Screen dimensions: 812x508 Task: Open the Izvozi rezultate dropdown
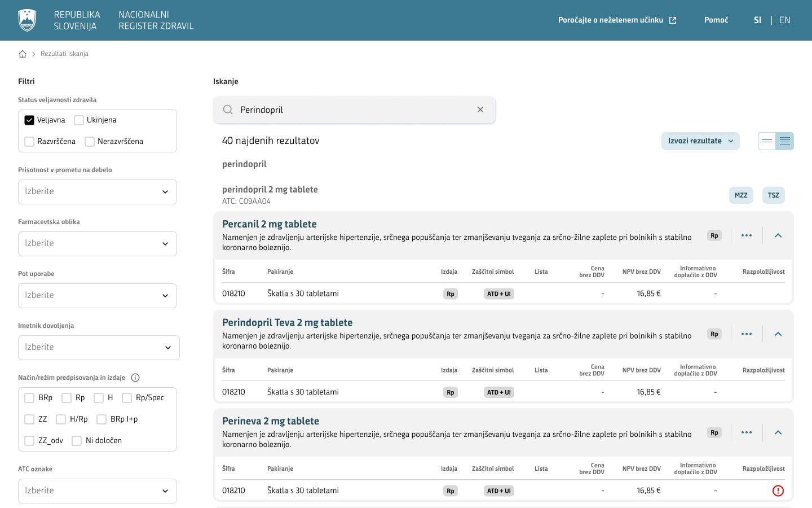(x=700, y=141)
